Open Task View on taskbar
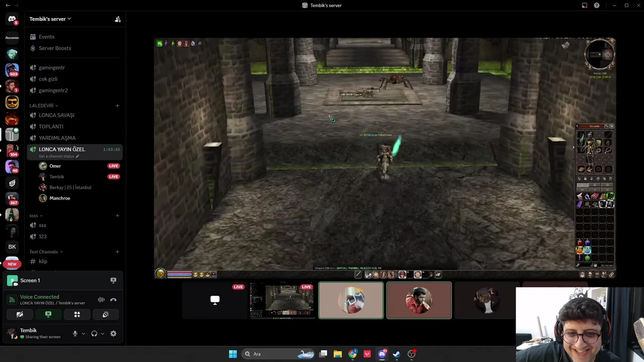This screenshot has height=362, width=644. coord(324,354)
